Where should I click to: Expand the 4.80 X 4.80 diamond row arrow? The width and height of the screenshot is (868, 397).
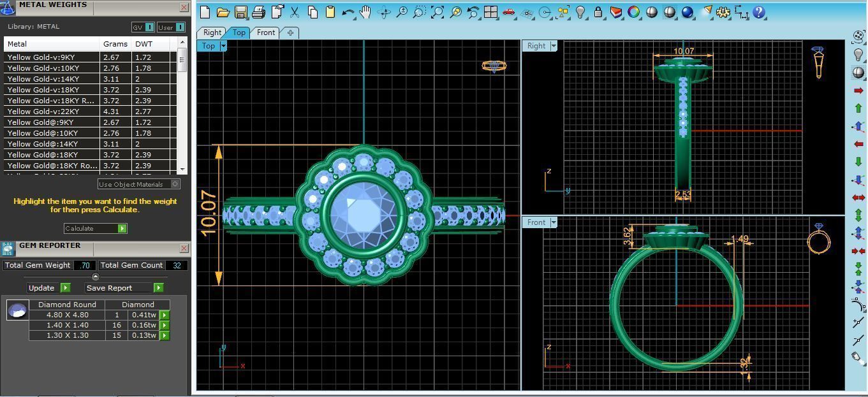click(164, 315)
